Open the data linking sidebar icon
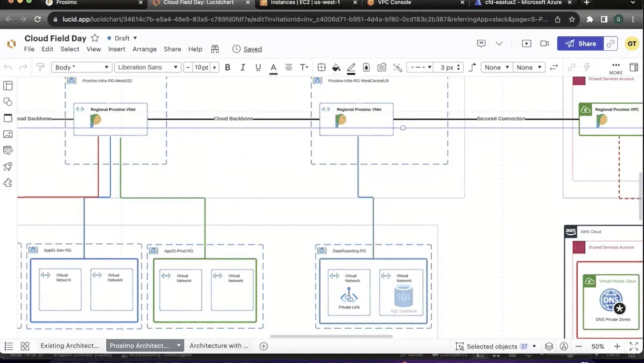Image resolution: width=644 pixels, height=363 pixels. tap(8, 150)
